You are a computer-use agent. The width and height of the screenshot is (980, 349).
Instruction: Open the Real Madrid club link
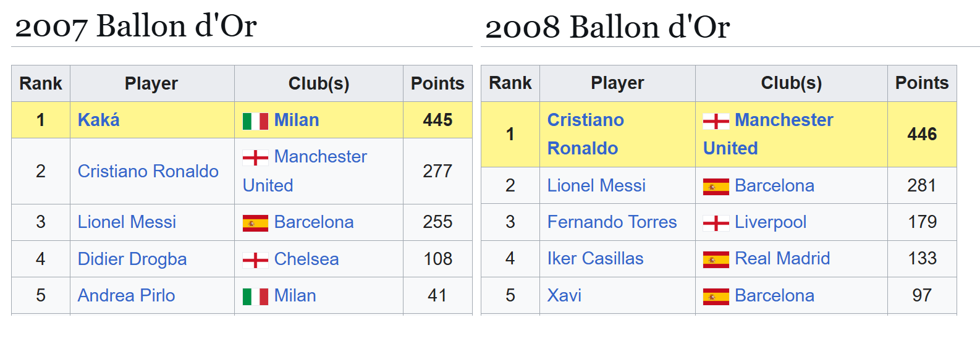point(782,258)
